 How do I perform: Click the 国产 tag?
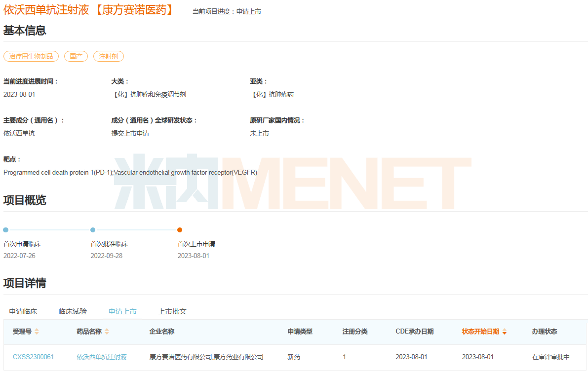(76, 56)
